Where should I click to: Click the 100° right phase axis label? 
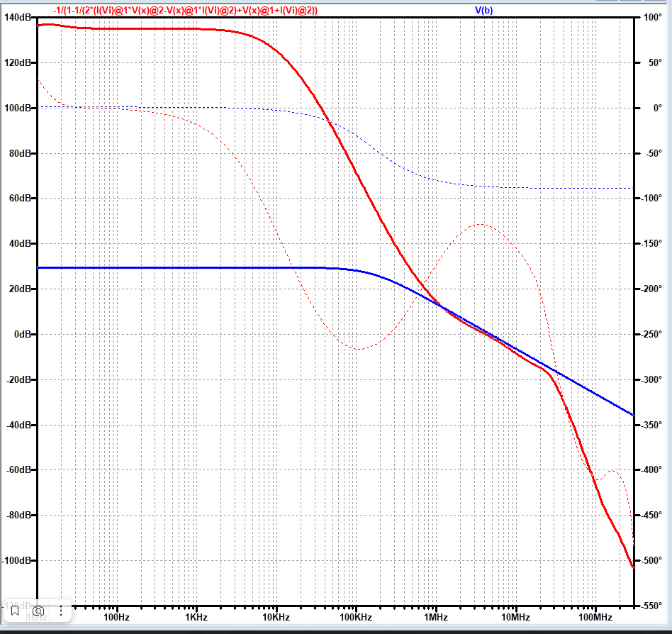pyautogui.click(x=649, y=17)
